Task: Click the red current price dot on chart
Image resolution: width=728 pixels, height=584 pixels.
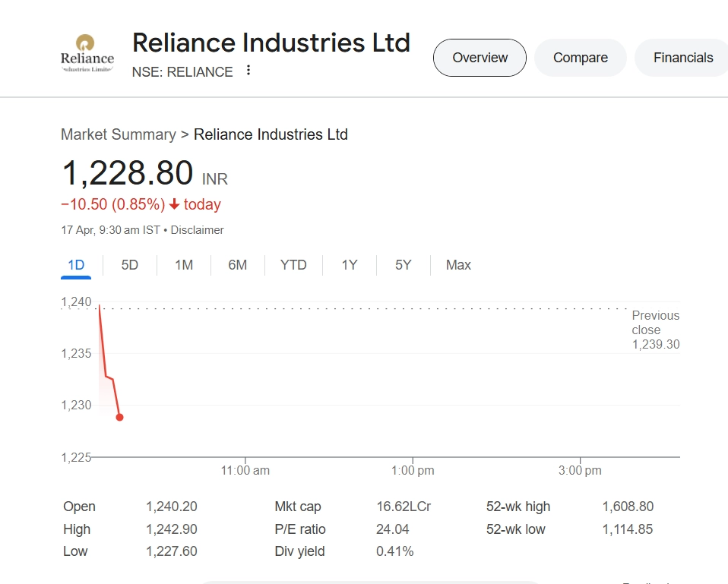Action: 119,417
